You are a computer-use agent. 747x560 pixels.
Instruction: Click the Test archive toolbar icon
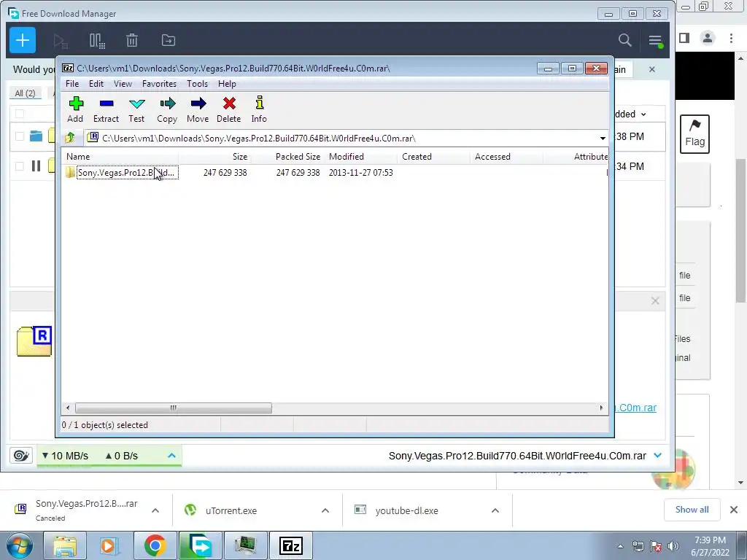click(136, 104)
